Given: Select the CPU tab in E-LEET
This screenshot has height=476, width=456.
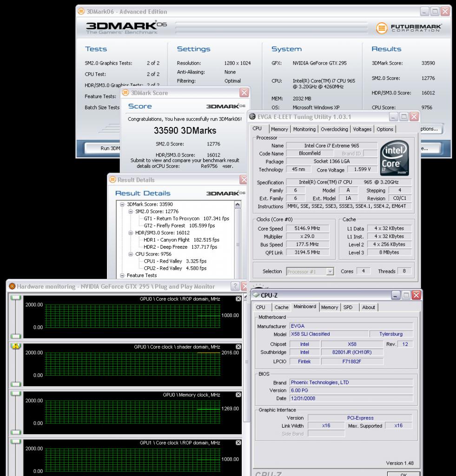Looking at the screenshot, I should [x=257, y=128].
